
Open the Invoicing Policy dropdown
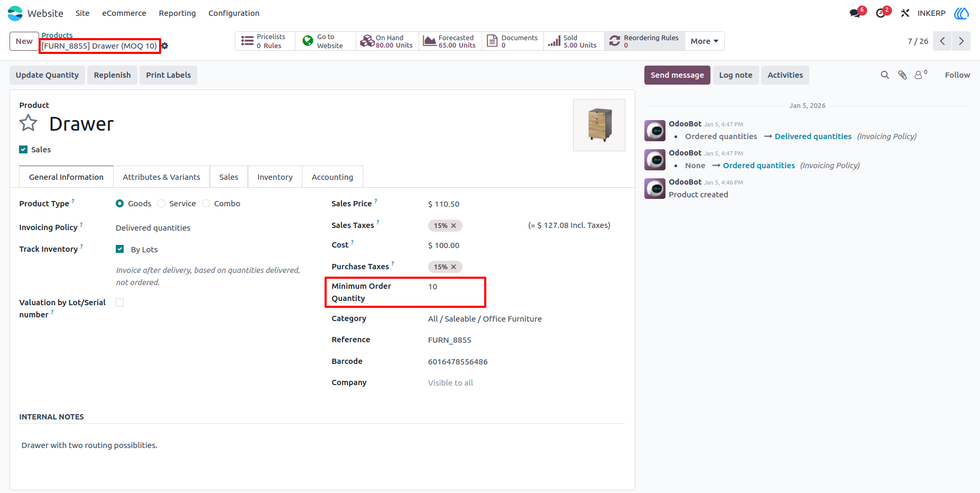211,228
